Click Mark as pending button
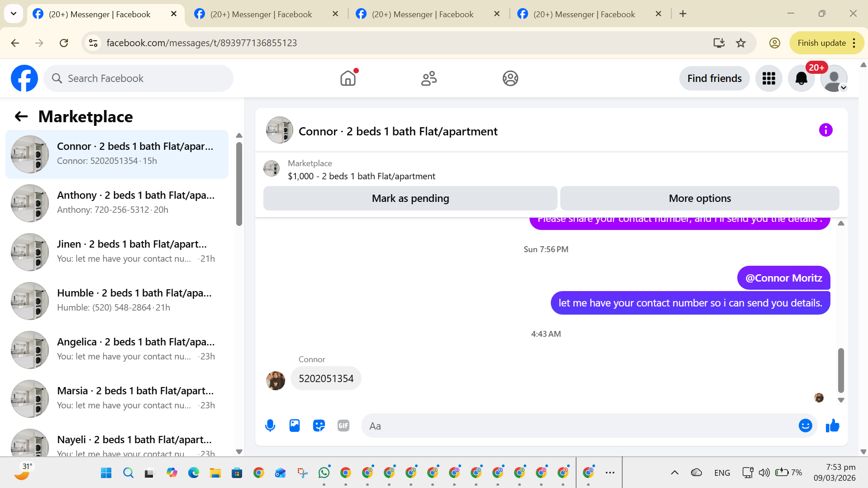868x488 pixels. pos(410,198)
